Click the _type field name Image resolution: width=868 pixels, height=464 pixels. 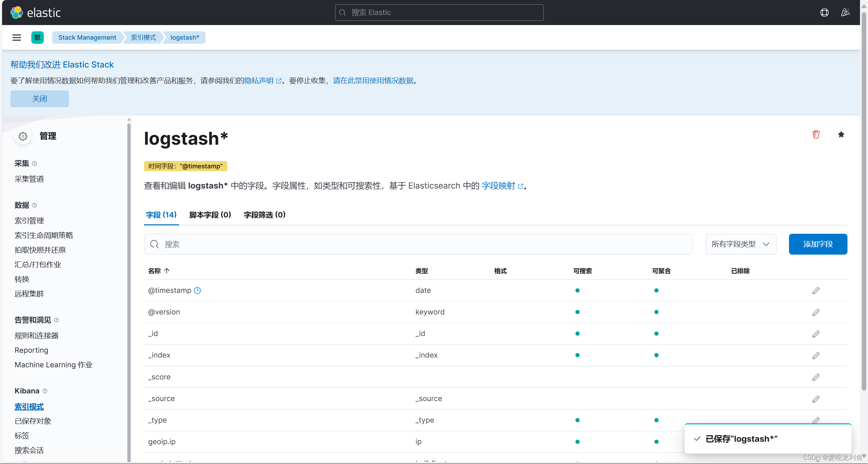click(157, 420)
